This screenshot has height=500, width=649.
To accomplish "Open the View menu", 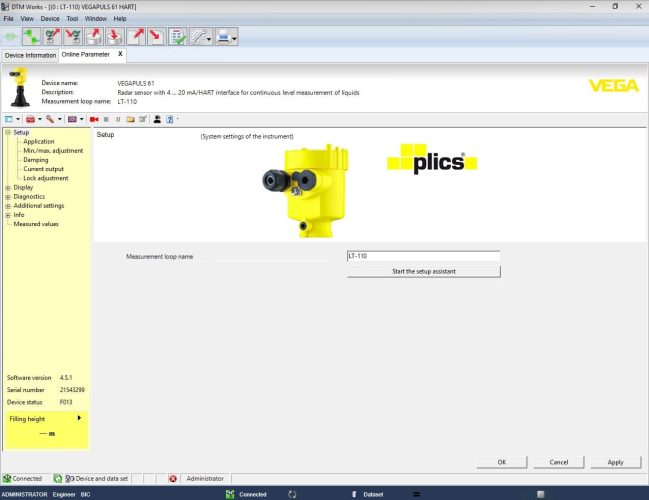I will coord(27,19).
